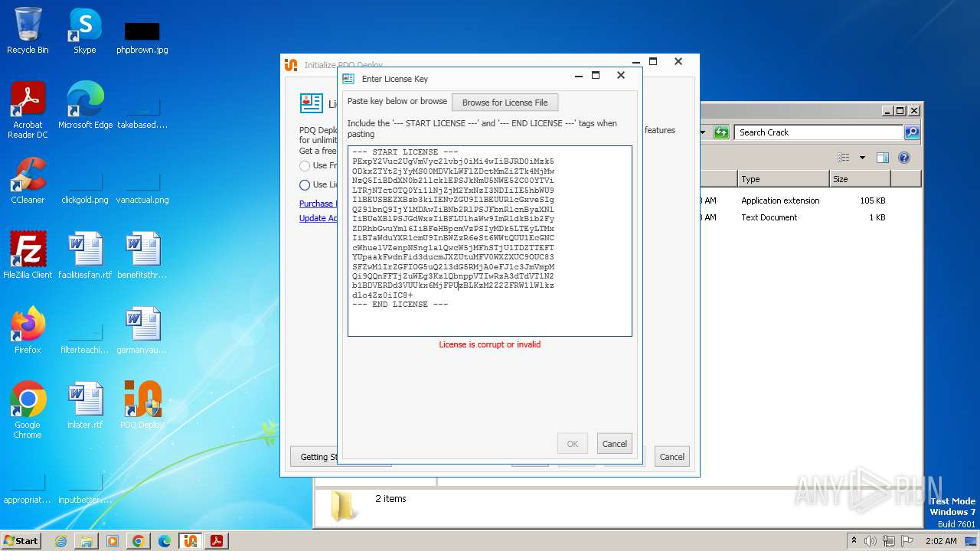Open inlater.rtf document
980x551 pixels.
click(x=85, y=406)
